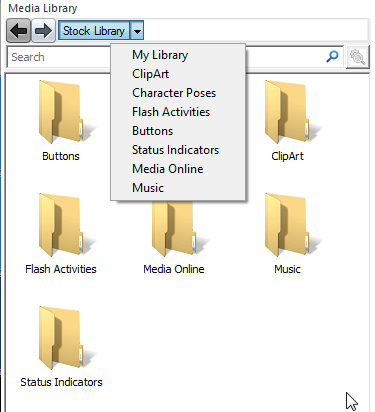Go forward with the right arrow button
This screenshot has width=375, height=412.
coord(43,31)
